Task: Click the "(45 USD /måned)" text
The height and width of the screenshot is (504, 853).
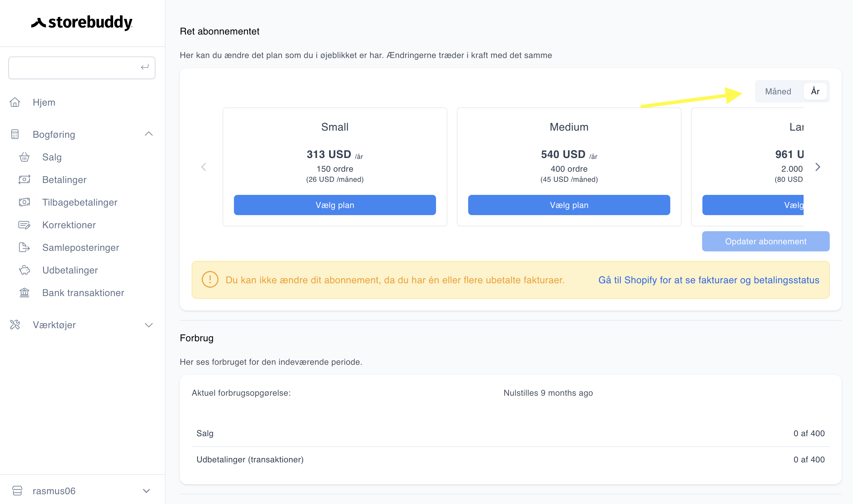Action: coord(569,179)
